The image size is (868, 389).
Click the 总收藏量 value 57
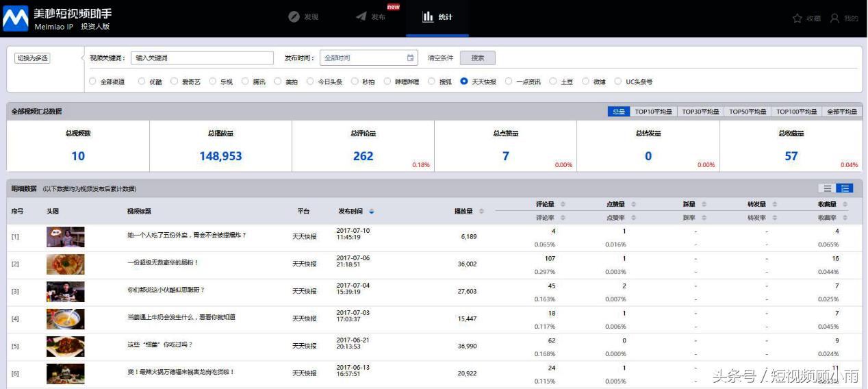click(x=791, y=156)
